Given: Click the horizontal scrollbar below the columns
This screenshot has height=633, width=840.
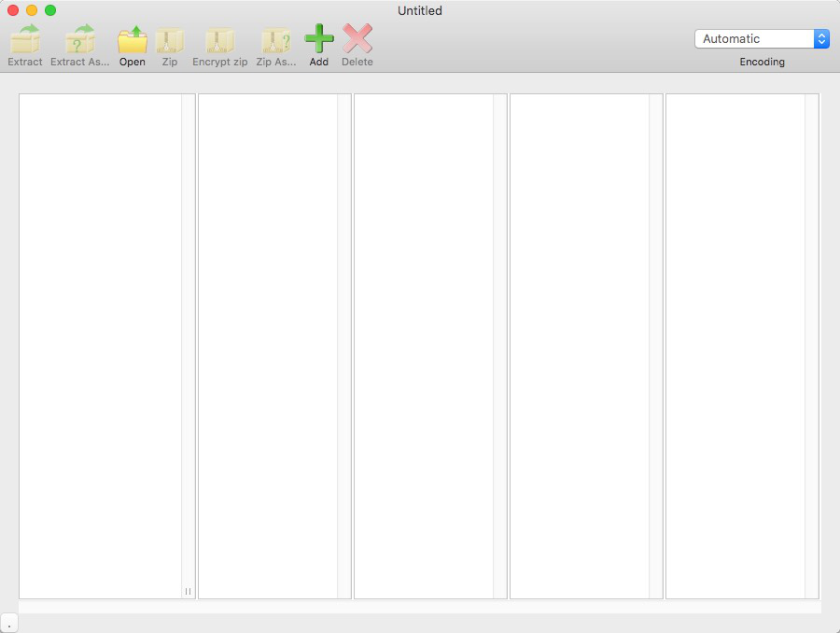Looking at the screenshot, I should [x=419, y=607].
